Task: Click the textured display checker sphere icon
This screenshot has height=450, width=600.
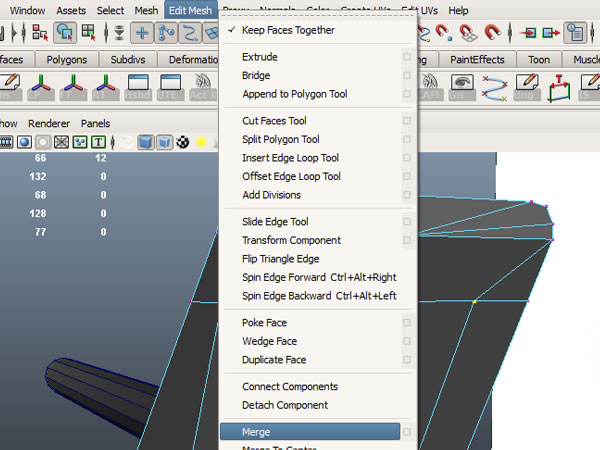Action: tap(183, 142)
